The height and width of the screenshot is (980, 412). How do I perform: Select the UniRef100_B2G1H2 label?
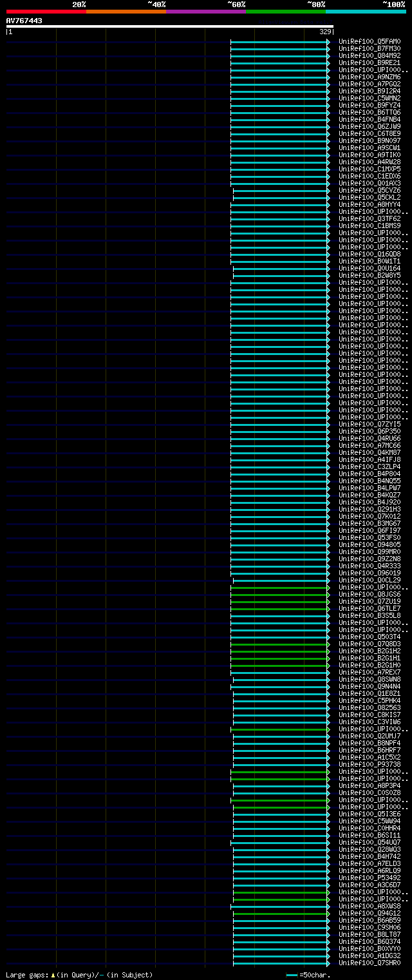(370, 651)
